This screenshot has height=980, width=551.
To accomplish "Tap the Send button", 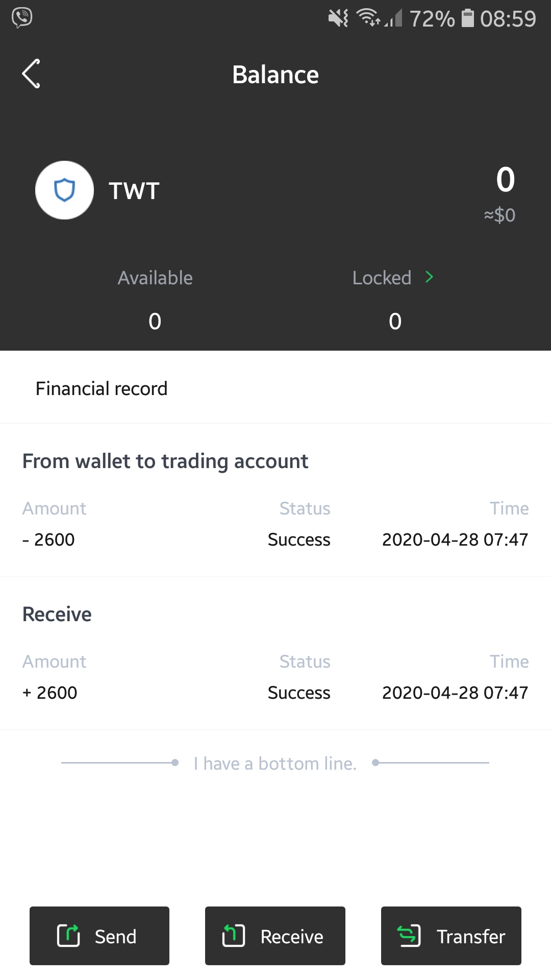I will click(x=99, y=936).
